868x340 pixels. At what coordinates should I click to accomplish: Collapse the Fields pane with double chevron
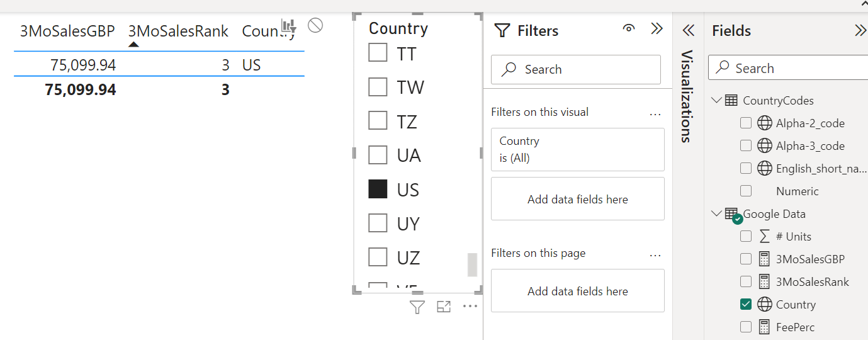[860, 31]
